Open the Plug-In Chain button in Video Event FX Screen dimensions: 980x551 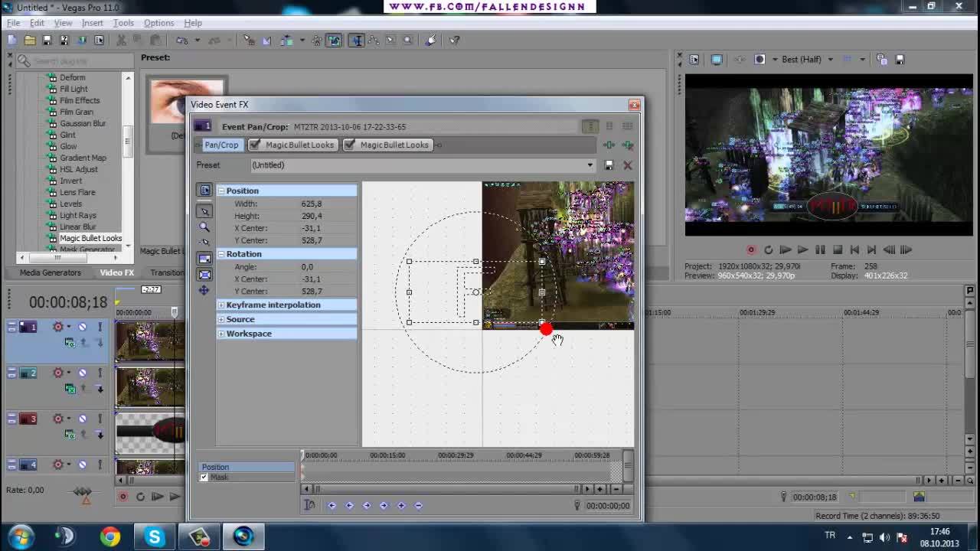coord(609,145)
